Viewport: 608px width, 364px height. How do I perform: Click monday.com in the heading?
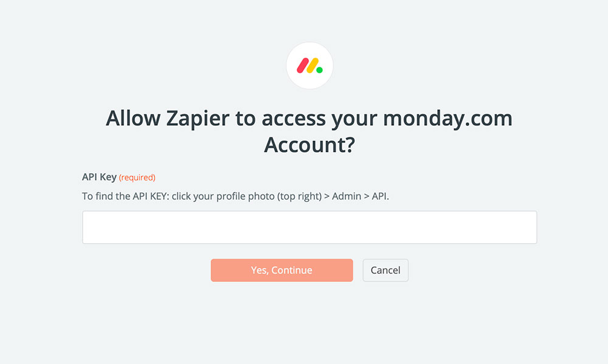[x=447, y=118]
